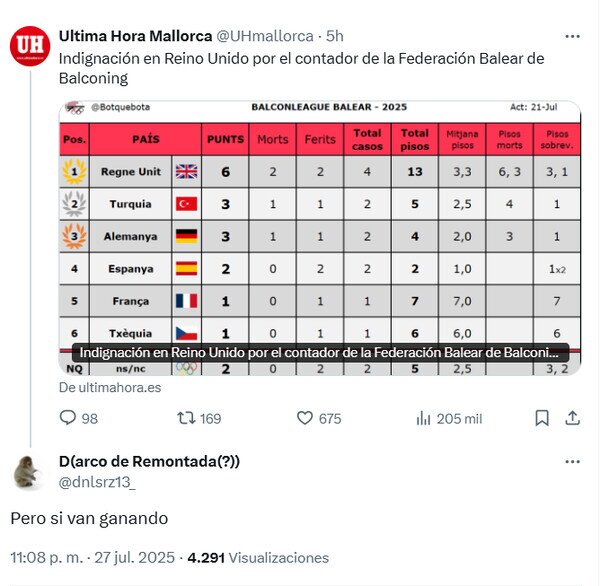Click the D(arco de Remontada(?)) display name
This screenshot has height=586, width=600.
[x=149, y=461]
